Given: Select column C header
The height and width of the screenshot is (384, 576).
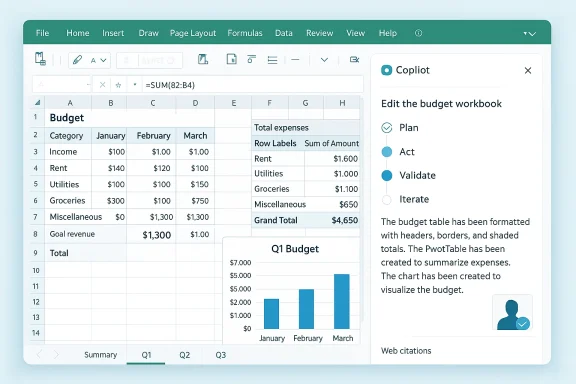Looking at the screenshot, I should click(x=152, y=103).
